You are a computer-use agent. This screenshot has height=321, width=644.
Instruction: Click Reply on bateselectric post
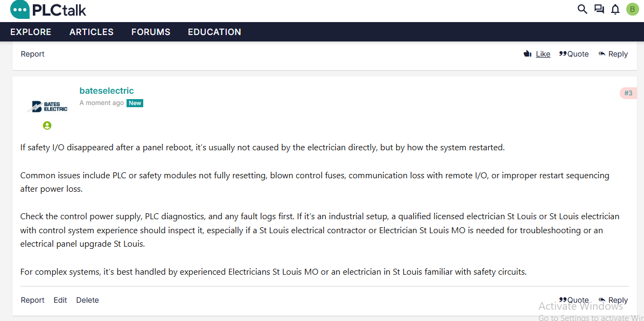(613, 300)
